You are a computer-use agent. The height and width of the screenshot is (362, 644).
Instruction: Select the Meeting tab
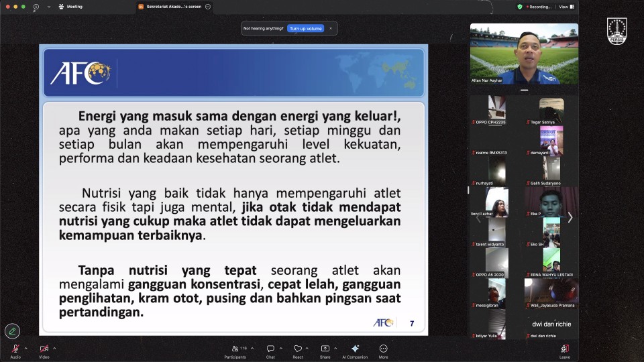click(x=70, y=7)
